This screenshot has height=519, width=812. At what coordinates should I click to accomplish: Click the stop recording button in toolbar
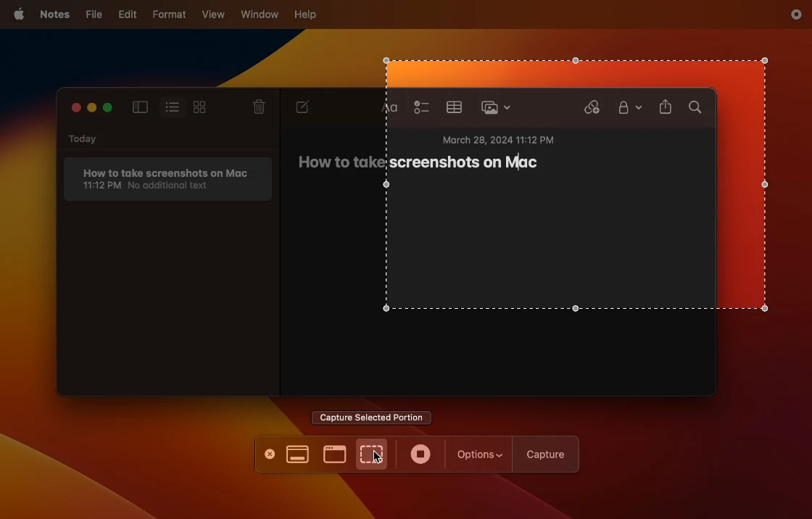pos(420,454)
